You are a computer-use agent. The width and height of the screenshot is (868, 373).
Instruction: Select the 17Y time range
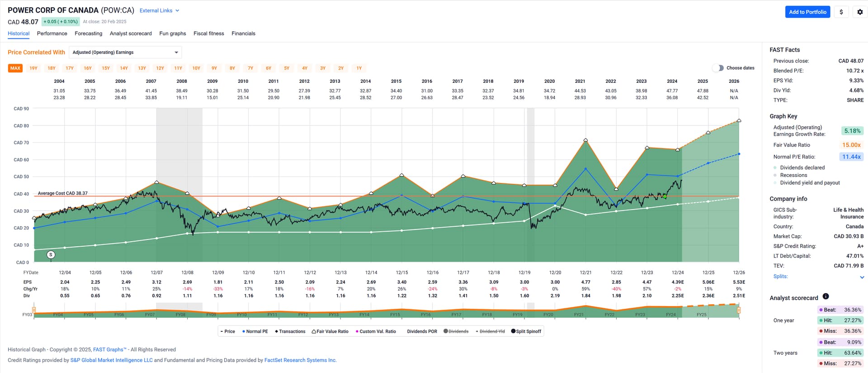pyautogui.click(x=70, y=68)
